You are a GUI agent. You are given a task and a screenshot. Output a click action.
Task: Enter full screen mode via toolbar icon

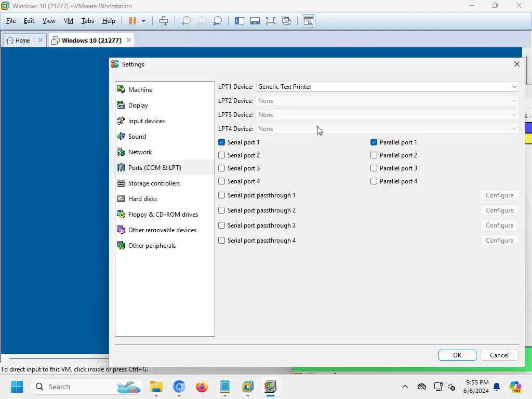tap(271, 21)
